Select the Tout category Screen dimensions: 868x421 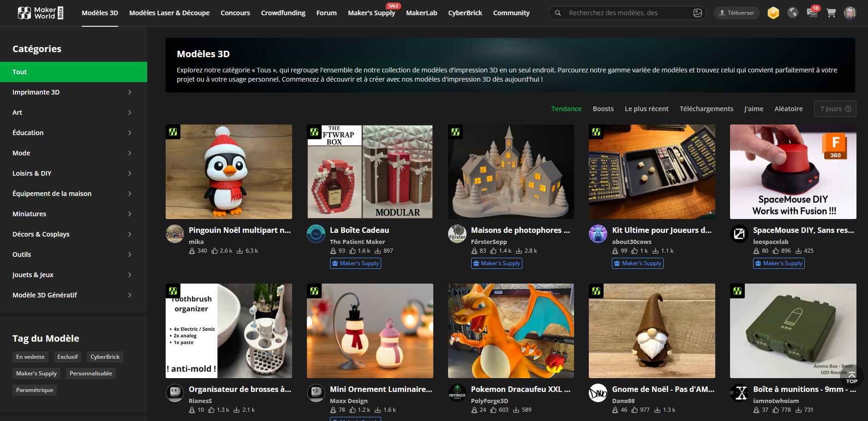pos(73,72)
